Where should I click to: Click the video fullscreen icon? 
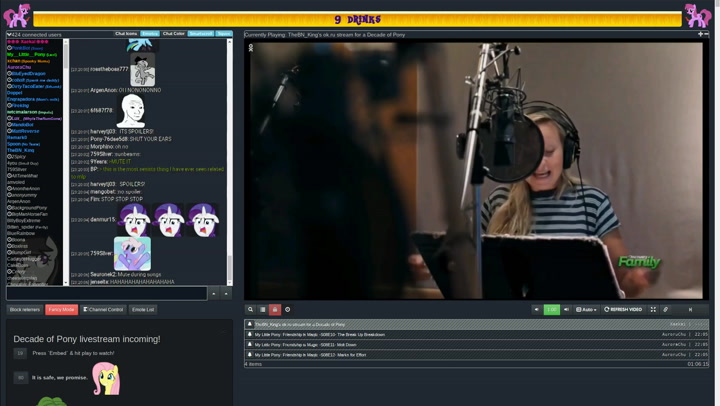tap(653, 310)
